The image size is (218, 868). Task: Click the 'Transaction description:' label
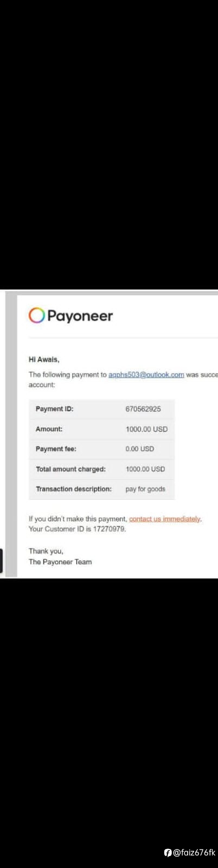click(x=74, y=489)
